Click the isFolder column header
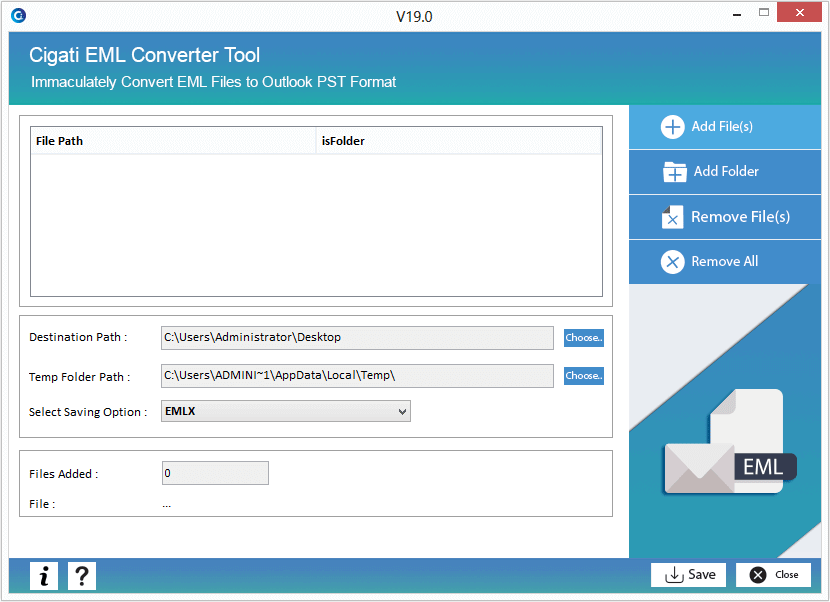Image resolution: width=830 pixels, height=602 pixels. (458, 141)
